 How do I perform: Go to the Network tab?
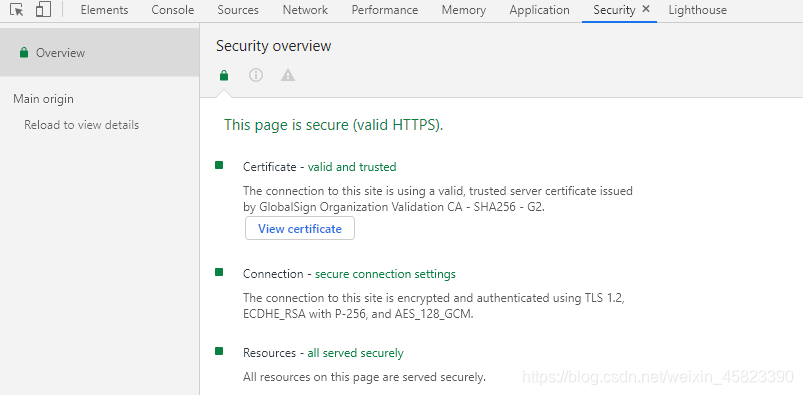[305, 10]
